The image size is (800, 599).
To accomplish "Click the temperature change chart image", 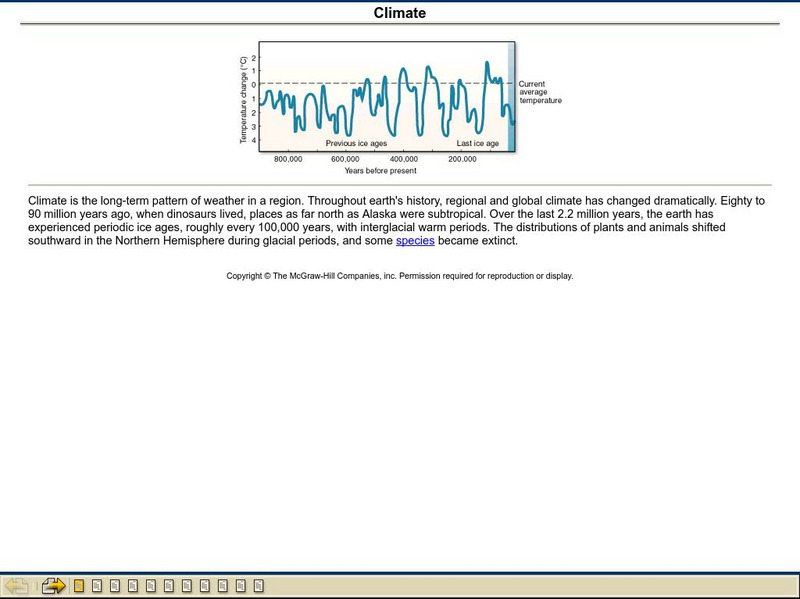I will (x=400, y=108).
